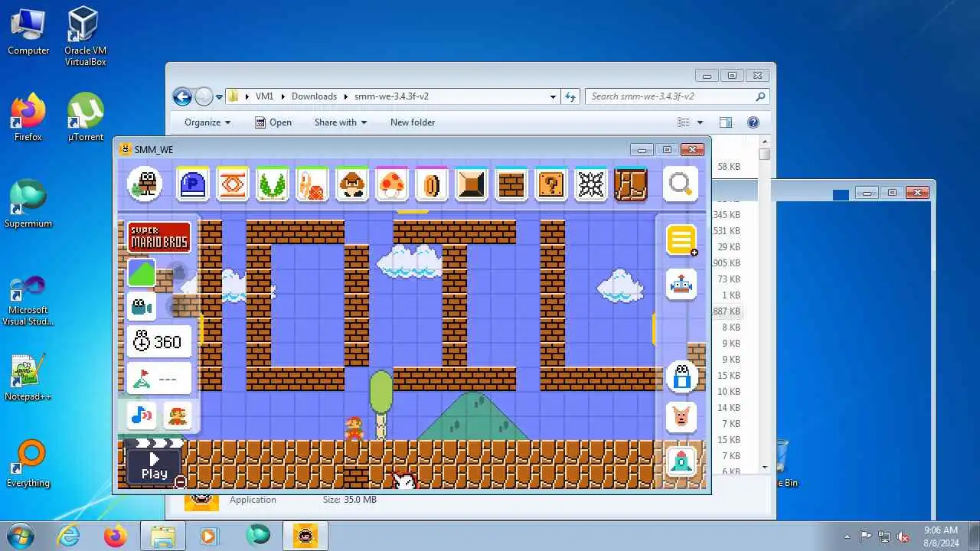Viewport: 980px width, 551px height.
Task: Select the spike trap block
Action: coord(591,184)
